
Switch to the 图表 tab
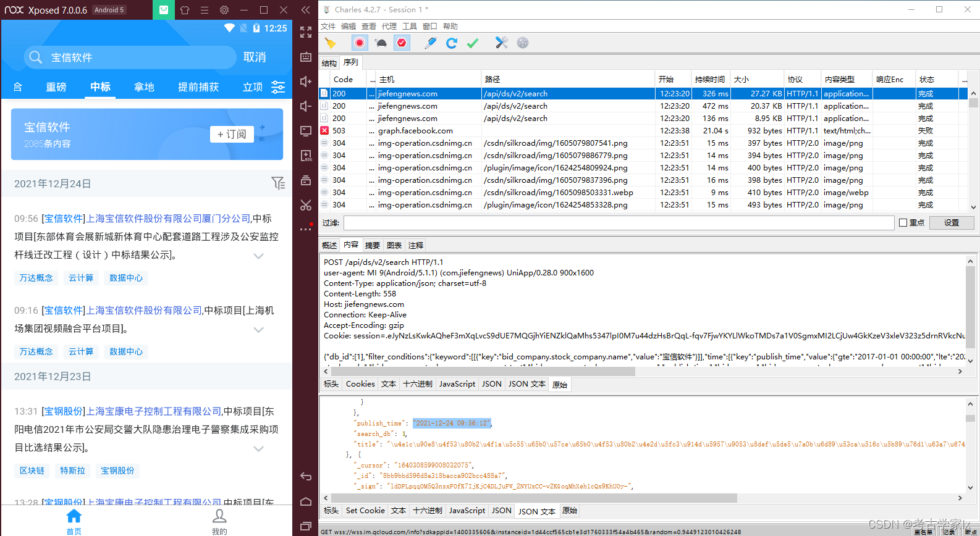[x=394, y=245]
